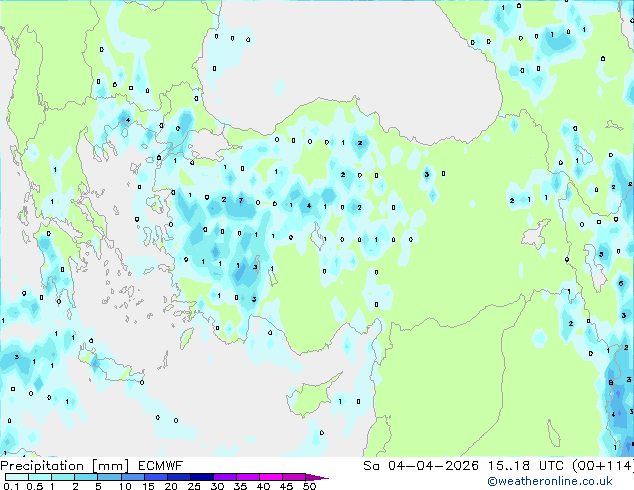
Task: Click the 'ECMWF' model label
Action: tap(161, 466)
